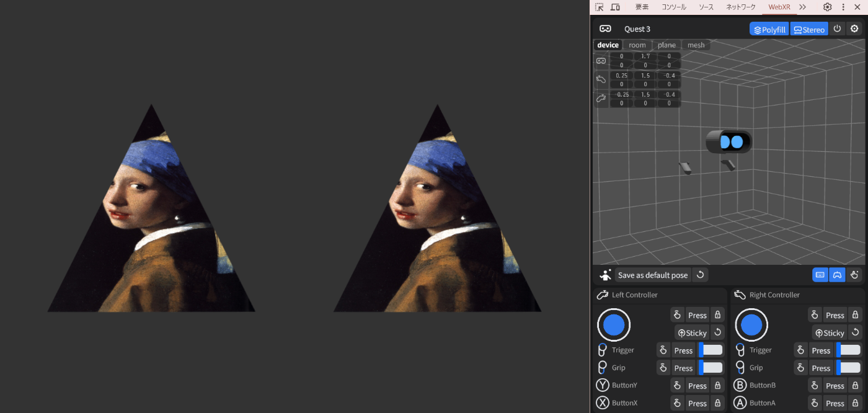Toggle the DevTools device toolbar icon
Viewport: 868px width, 413px height.
coord(615,7)
